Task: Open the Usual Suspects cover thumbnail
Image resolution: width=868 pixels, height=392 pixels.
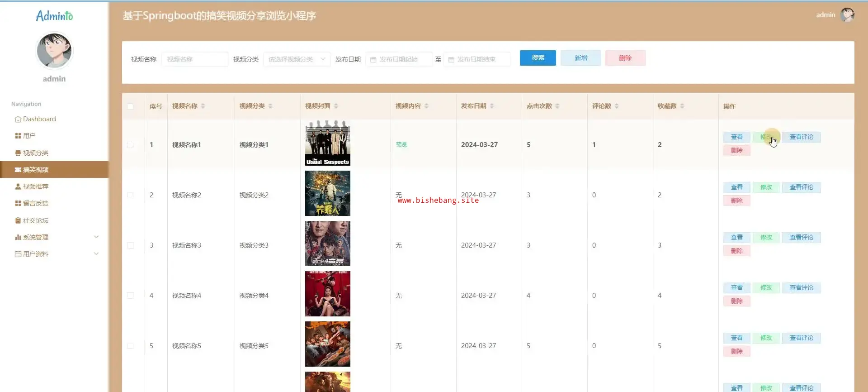Action: (328, 143)
